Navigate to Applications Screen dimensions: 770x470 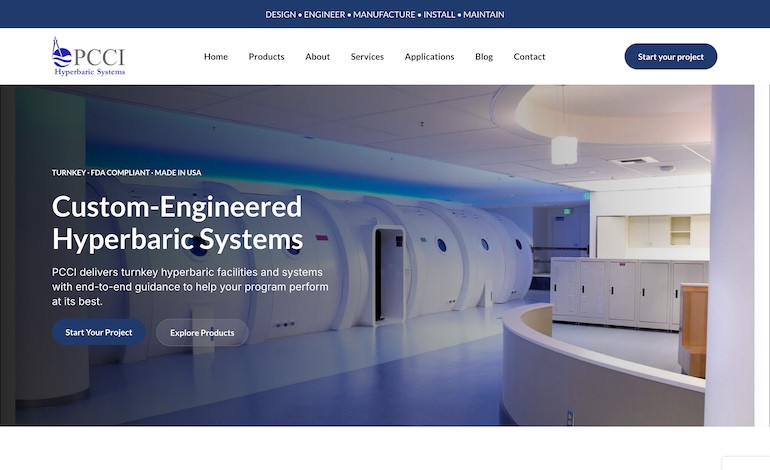click(429, 57)
